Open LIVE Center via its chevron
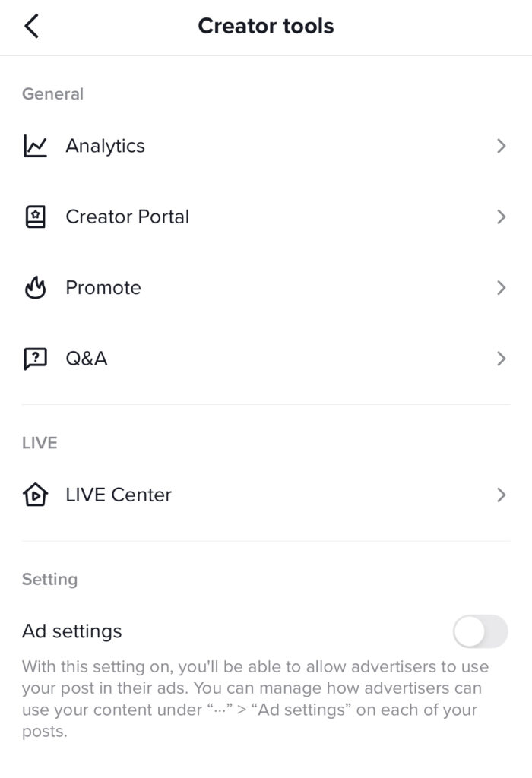The height and width of the screenshot is (778, 532). coord(502,495)
